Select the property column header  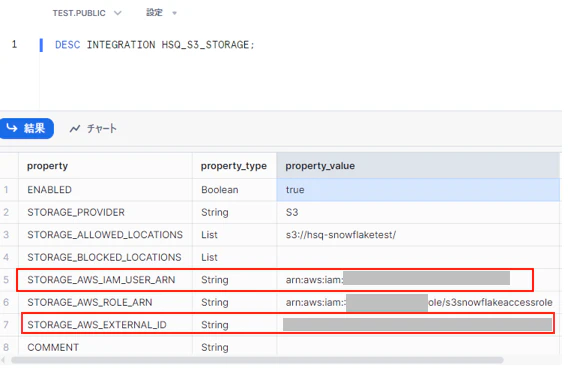click(105, 166)
